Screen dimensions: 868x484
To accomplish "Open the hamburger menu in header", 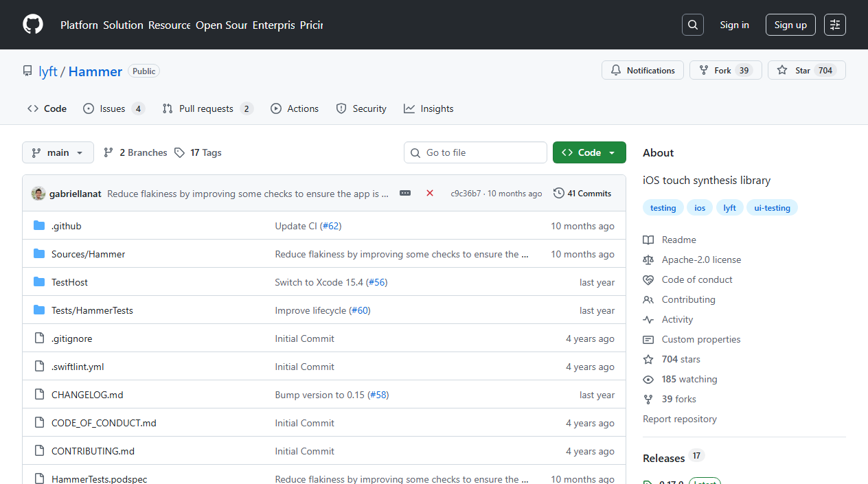I will [x=835, y=25].
